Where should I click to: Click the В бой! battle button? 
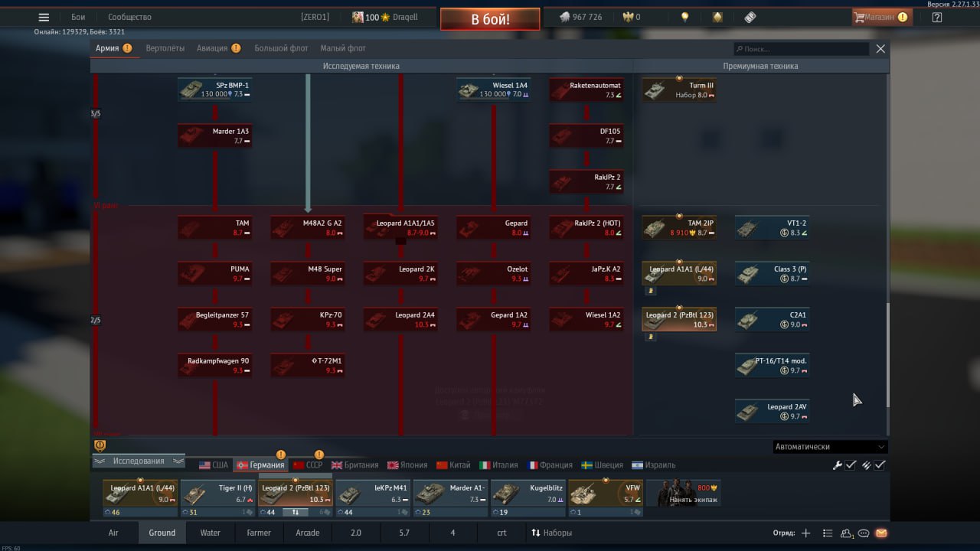tap(490, 19)
